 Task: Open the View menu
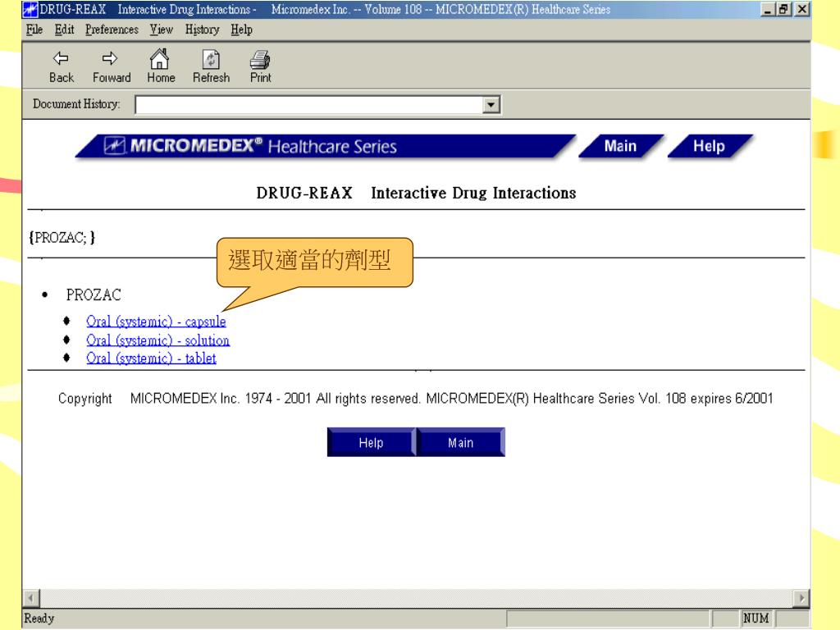161,30
